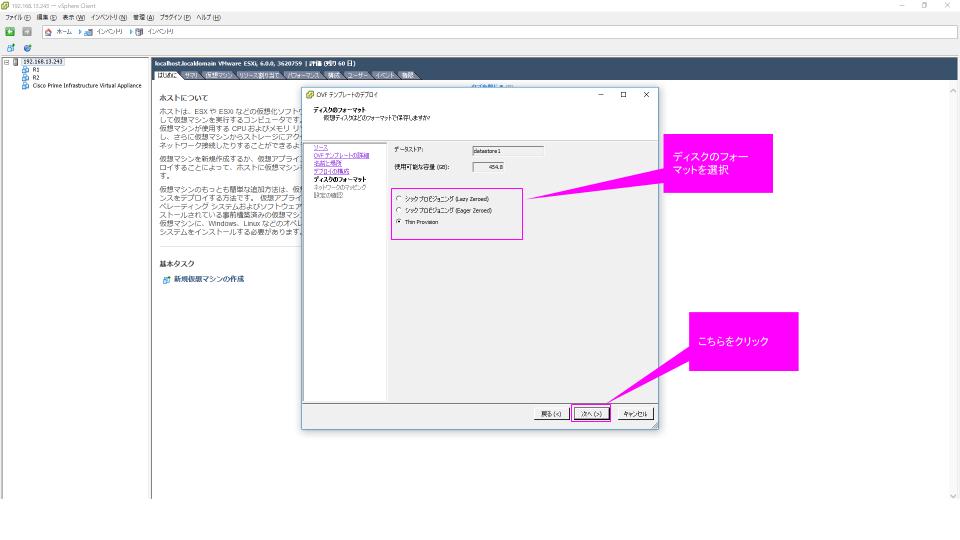Click the Cisco Prime Infrastructure VM icon

point(25,86)
